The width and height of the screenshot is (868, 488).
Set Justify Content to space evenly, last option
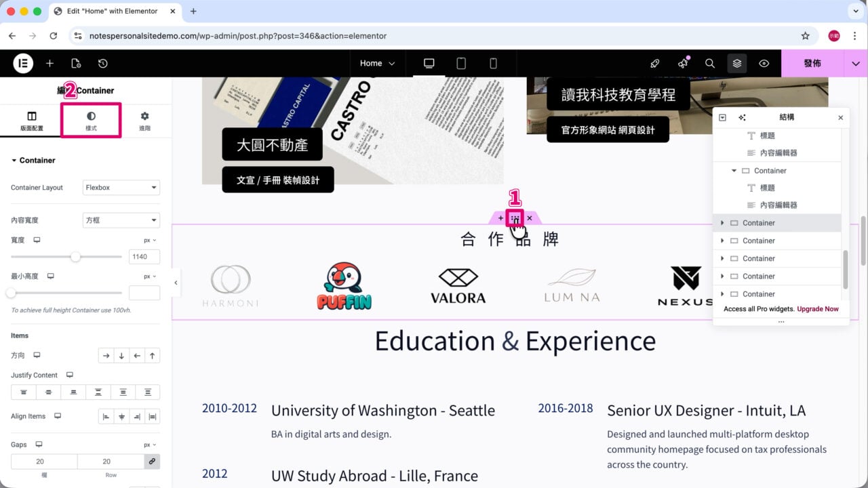tap(147, 392)
